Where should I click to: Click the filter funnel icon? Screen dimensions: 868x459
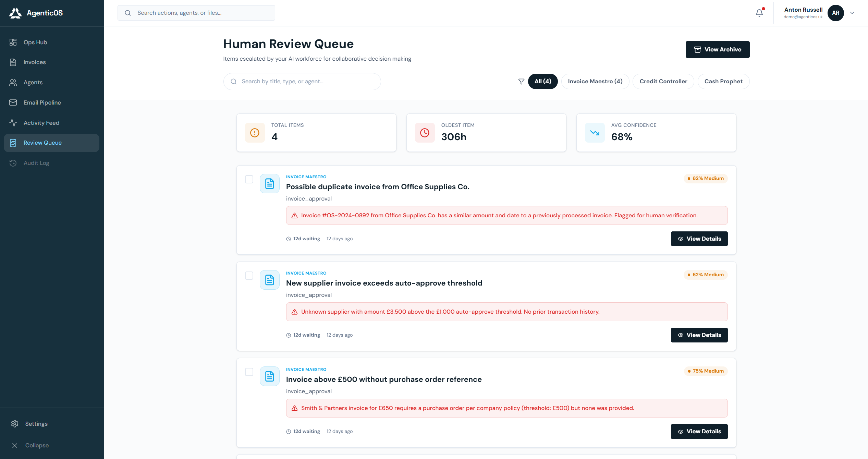click(521, 82)
